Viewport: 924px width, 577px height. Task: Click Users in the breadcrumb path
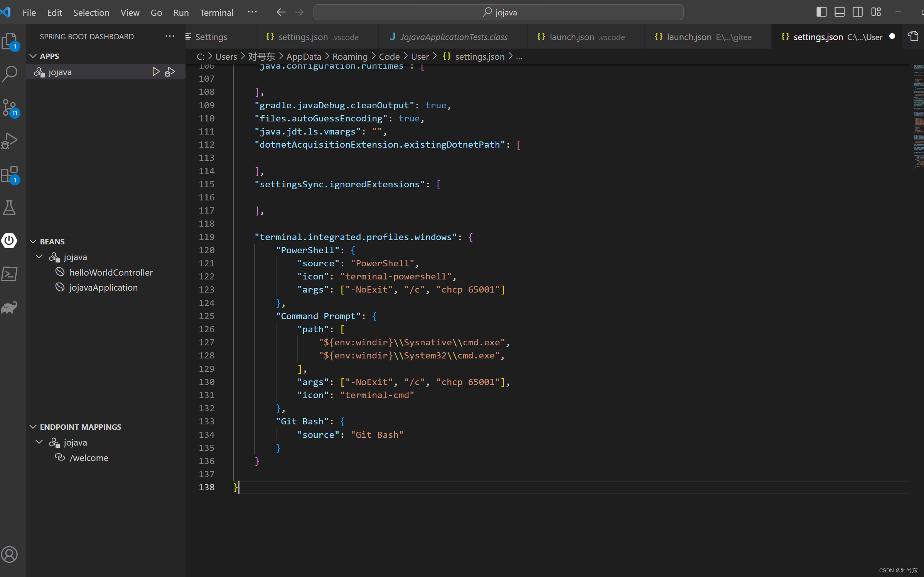click(226, 57)
